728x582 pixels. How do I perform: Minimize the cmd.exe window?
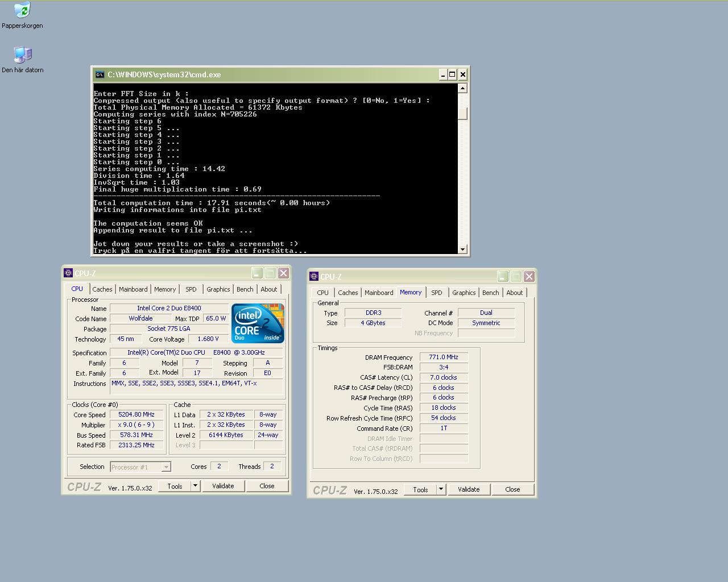pos(442,74)
